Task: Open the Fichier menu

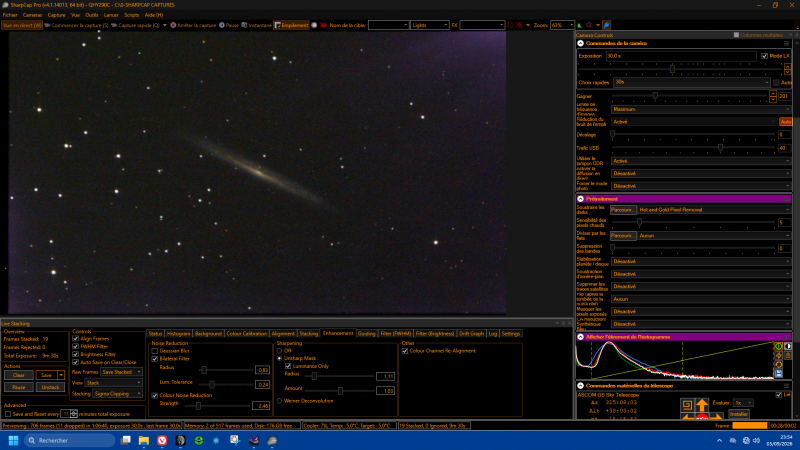Action: click(x=10, y=15)
